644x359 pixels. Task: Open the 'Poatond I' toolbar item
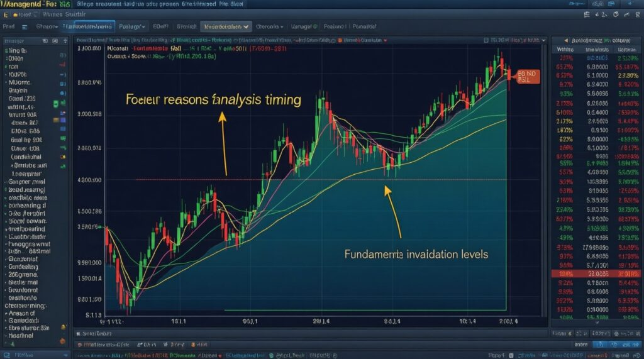click(335, 26)
